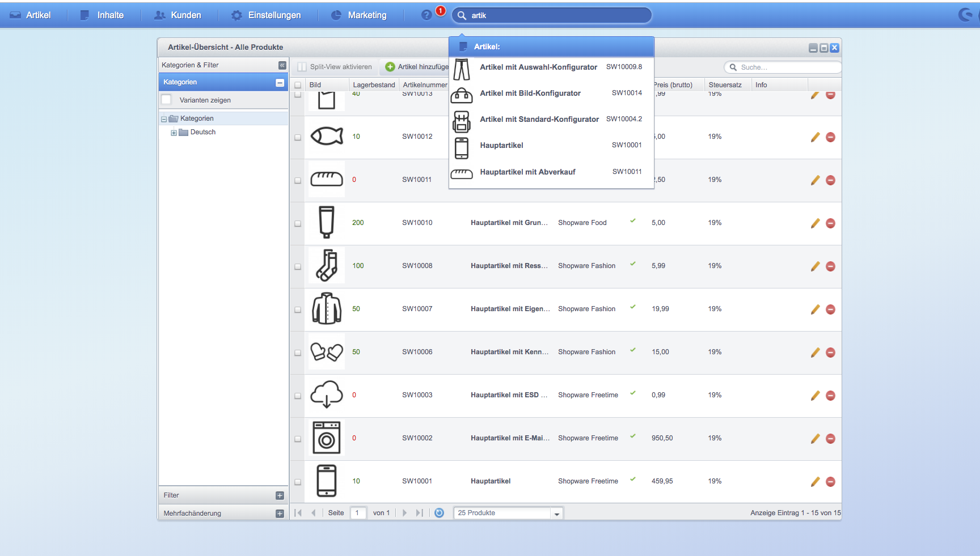
Task: Expand the Deutsch category tree node
Action: pos(174,133)
